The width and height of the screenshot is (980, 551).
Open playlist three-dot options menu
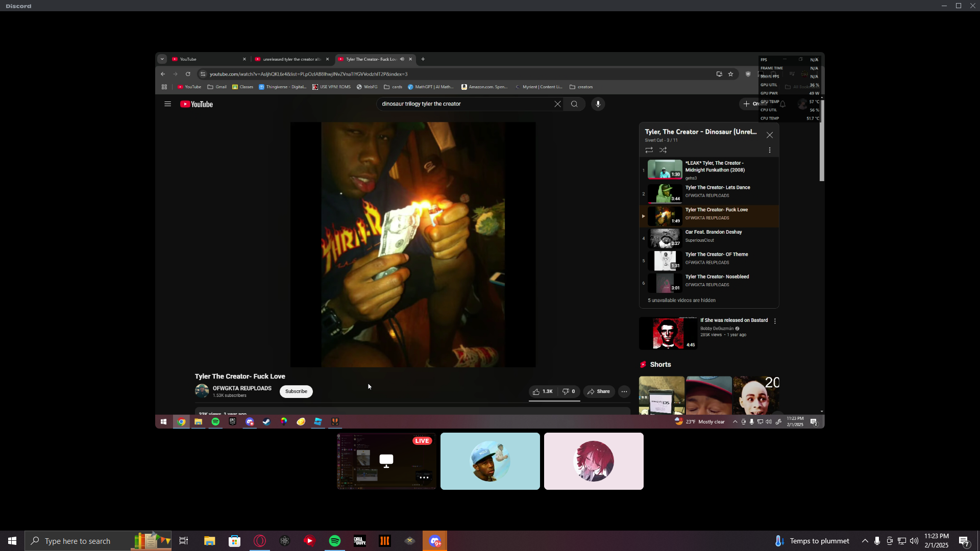pos(769,150)
